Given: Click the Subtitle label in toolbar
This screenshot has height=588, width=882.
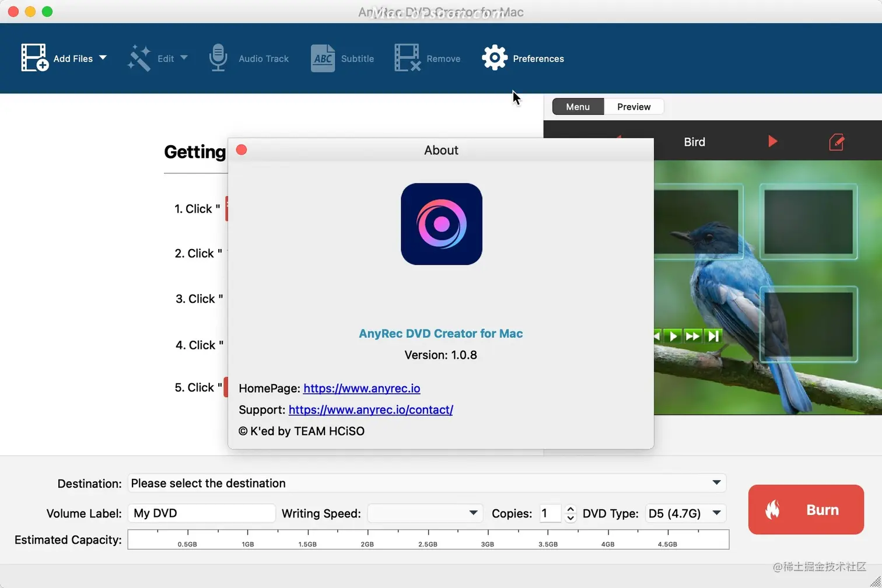Looking at the screenshot, I should pos(358,59).
